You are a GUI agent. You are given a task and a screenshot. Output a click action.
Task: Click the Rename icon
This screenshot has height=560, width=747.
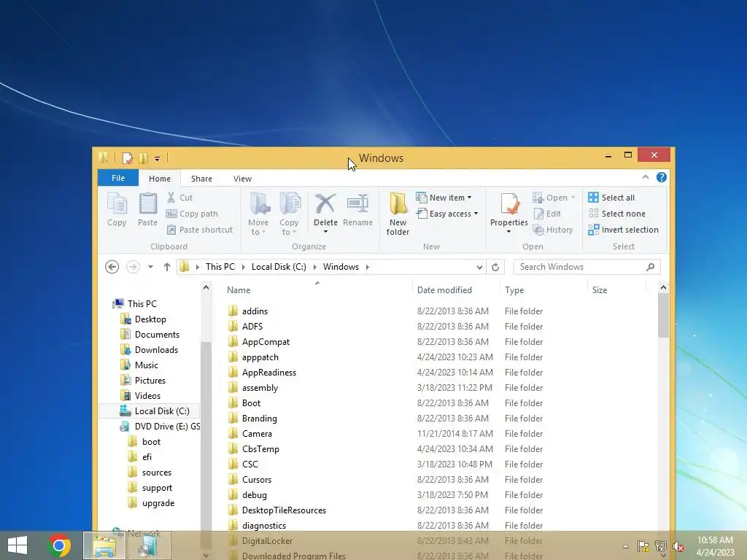pos(357,209)
